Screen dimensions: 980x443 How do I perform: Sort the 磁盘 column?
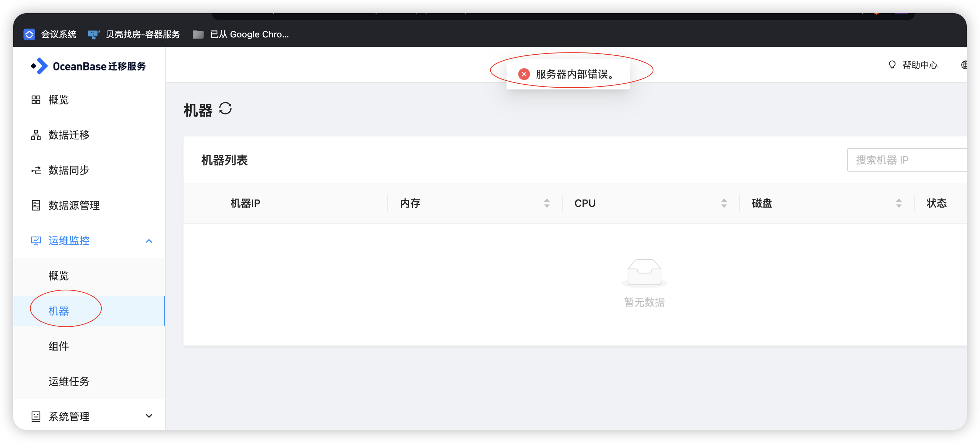(x=899, y=204)
